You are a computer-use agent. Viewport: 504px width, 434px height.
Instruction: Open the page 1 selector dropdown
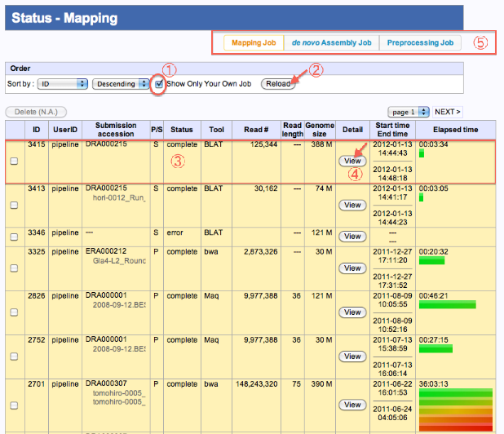(408, 112)
